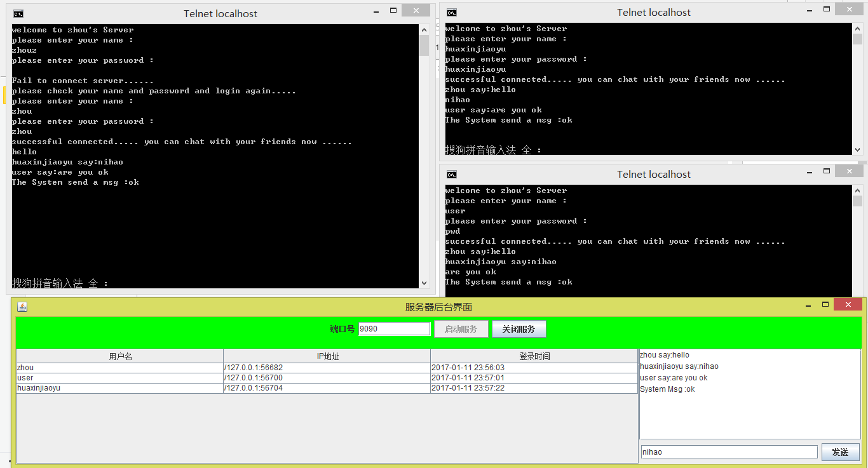Click the 用户名 column header
Viewport: 868px width, 468px height.
[x=120, y=356]
